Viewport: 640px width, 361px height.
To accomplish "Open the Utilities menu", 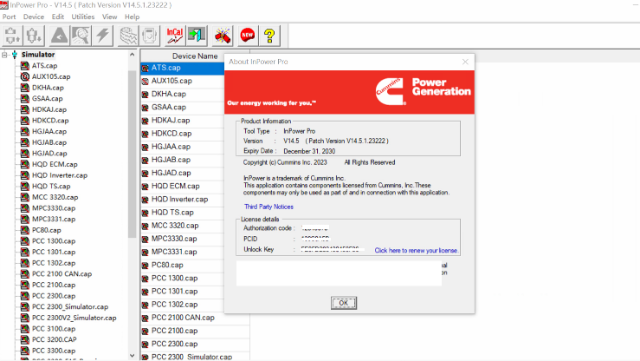I will pyautogui.click(x=83, y=17).
